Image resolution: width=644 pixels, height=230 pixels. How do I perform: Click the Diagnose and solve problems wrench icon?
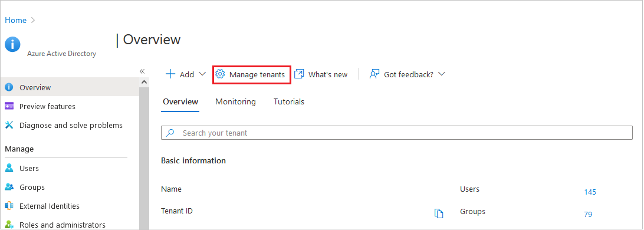9,125
